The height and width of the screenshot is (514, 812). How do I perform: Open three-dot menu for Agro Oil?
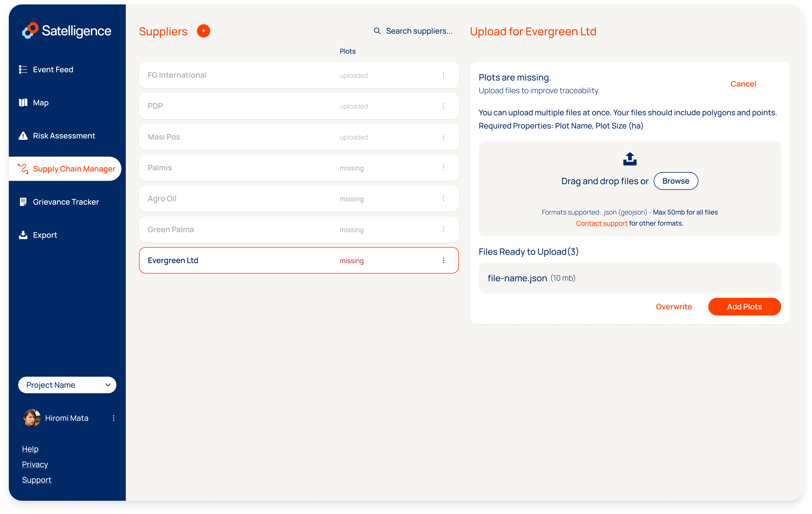coord(443,199)
